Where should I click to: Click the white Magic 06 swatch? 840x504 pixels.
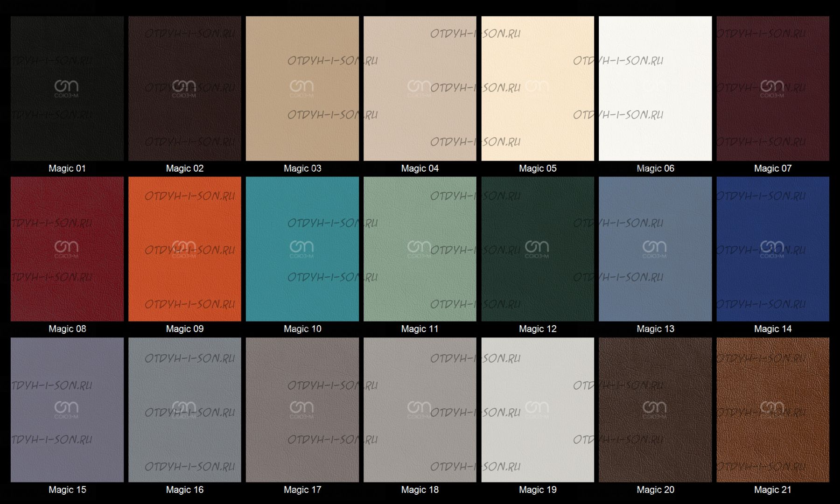tap(655, 89)
